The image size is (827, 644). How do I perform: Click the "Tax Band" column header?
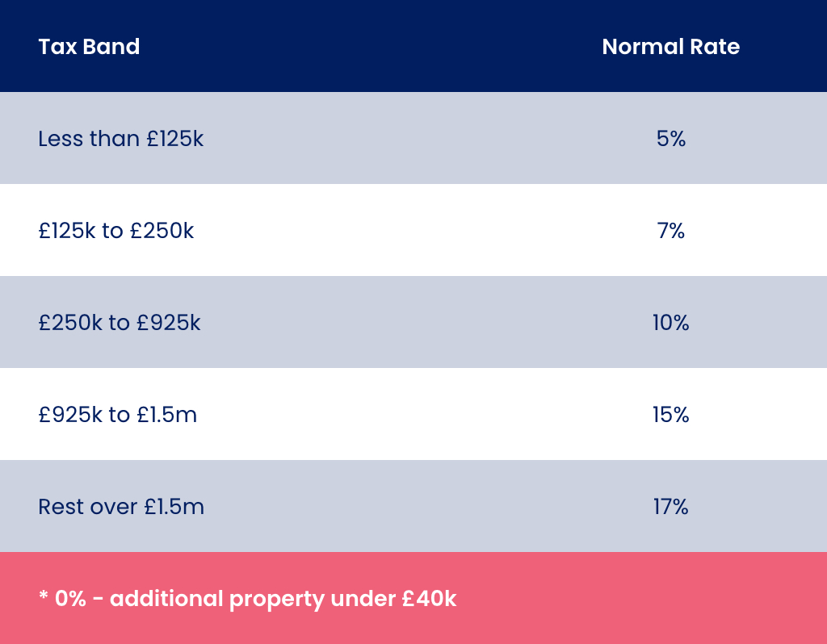(x=89, y=47)
